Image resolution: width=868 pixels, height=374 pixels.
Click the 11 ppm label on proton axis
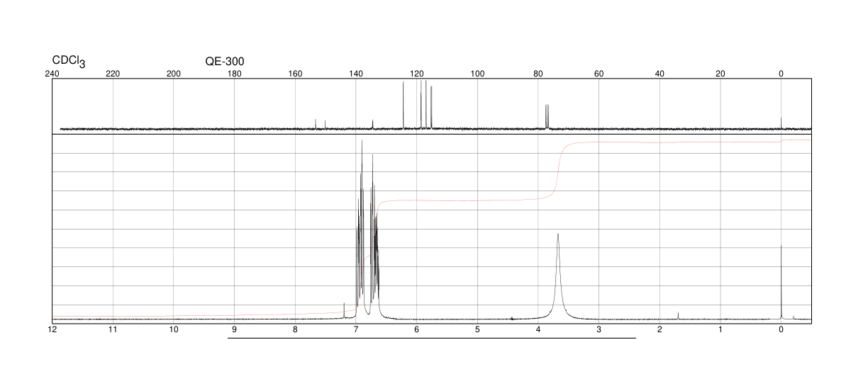(113, 329)
